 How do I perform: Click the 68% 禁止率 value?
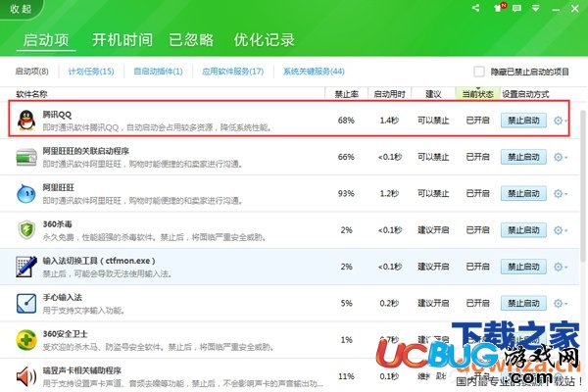pyautogui.click(x=346, y=121)
